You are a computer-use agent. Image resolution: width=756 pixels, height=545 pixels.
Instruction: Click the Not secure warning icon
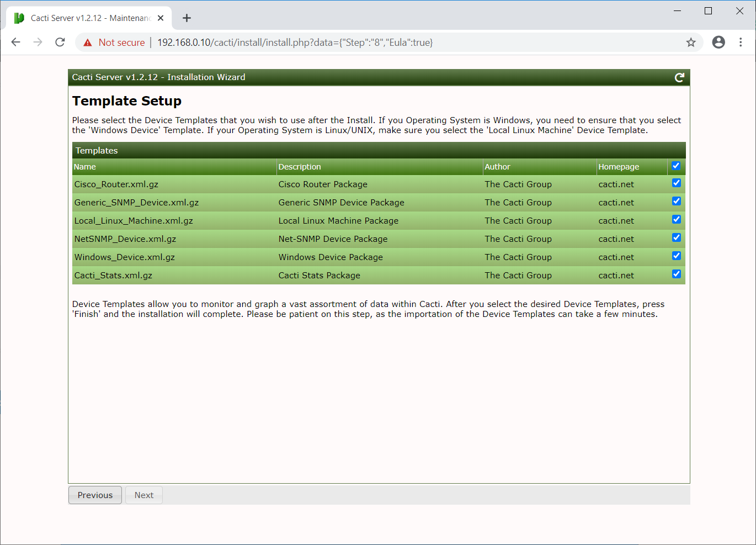[x=88, y=43]
